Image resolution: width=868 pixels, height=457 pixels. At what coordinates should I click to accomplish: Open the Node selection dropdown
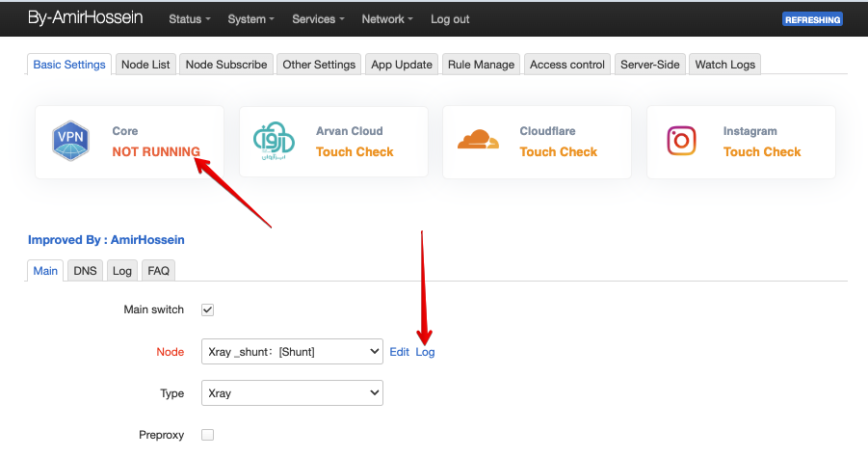292,352
